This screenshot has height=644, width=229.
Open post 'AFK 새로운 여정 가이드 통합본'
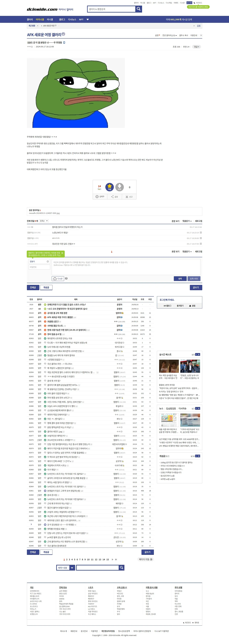(x=60, y=317)
